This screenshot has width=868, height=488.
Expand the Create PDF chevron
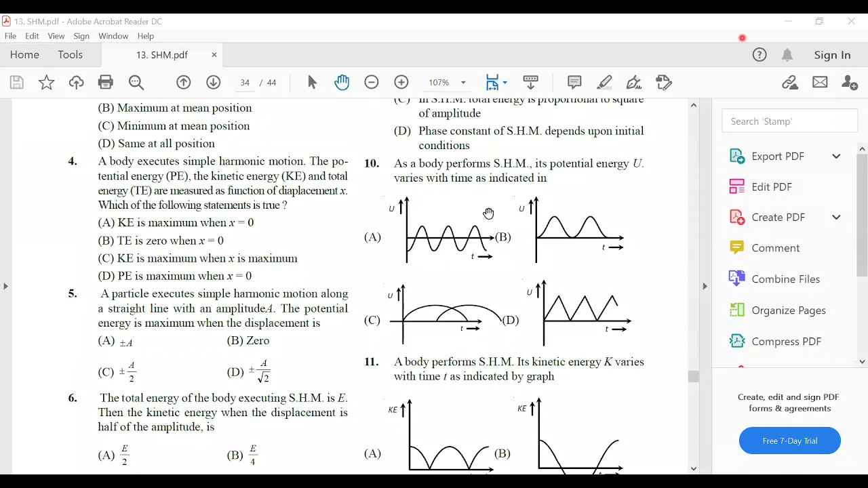836,217
